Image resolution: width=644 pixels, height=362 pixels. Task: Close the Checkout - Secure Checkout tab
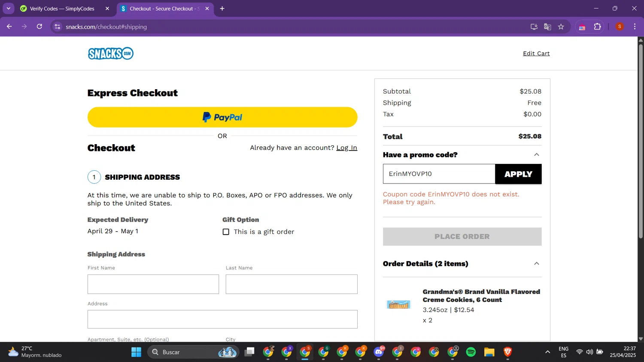click(x=207, y=9)
